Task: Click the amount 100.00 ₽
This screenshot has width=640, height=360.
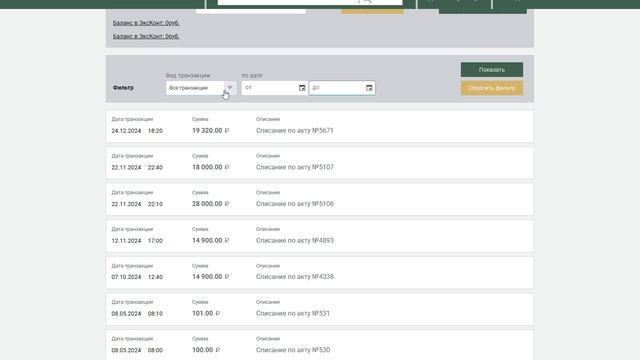Action: point(206,350)
